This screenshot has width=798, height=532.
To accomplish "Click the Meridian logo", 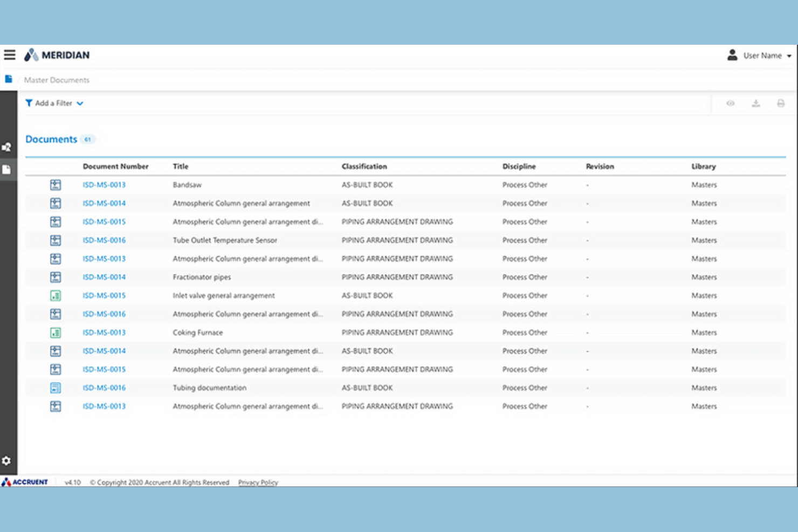I will (x=56, y=54).
